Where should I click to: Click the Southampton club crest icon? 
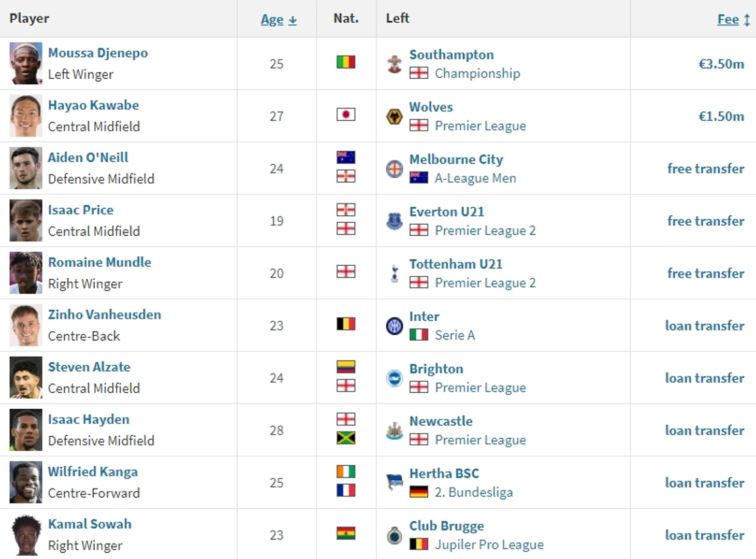point(395,64)
